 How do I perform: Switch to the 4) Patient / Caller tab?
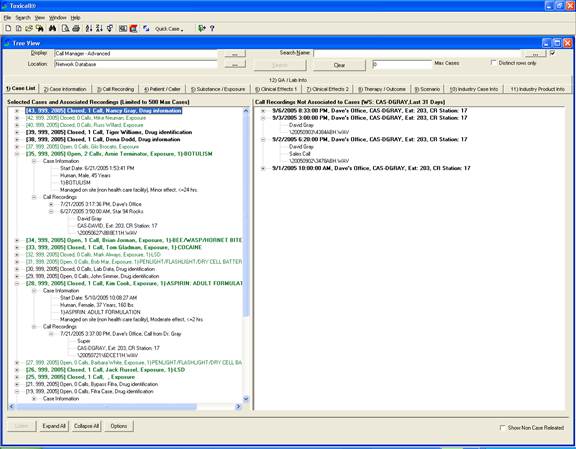coord(162,89)
